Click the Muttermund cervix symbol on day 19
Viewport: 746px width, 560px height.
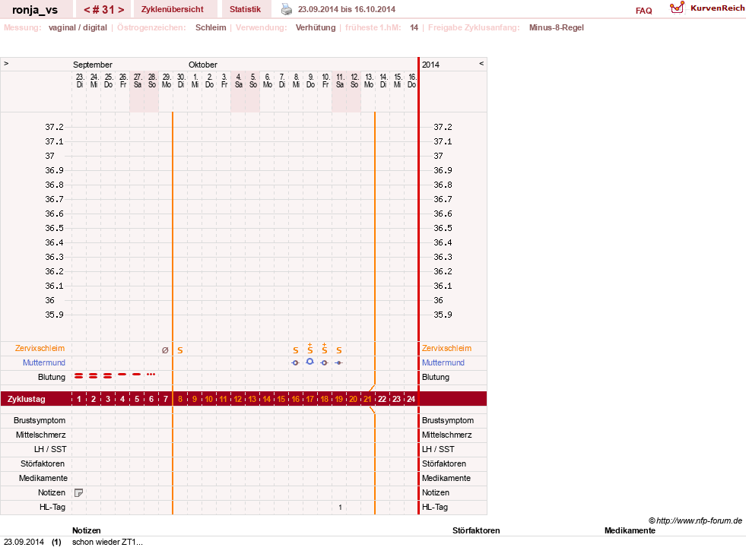(338, 362)
